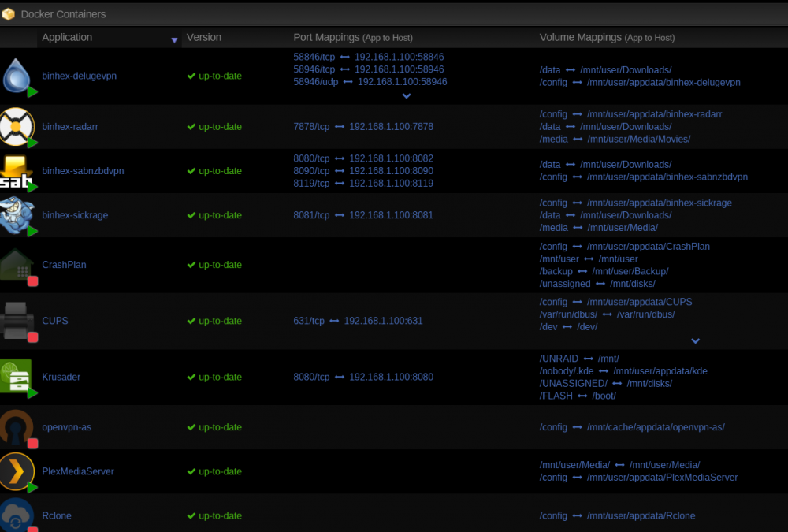Click the Rclone cloud icon

point(17,515)
